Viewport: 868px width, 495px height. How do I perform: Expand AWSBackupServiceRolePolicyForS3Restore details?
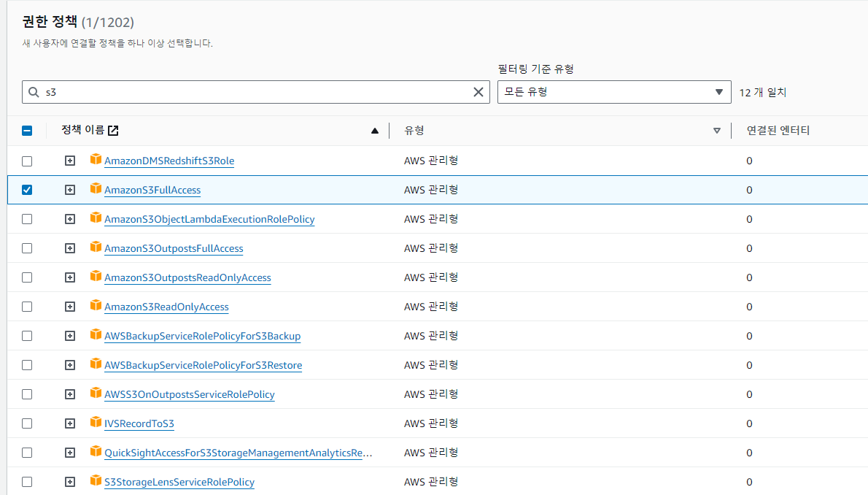[70, 365]
